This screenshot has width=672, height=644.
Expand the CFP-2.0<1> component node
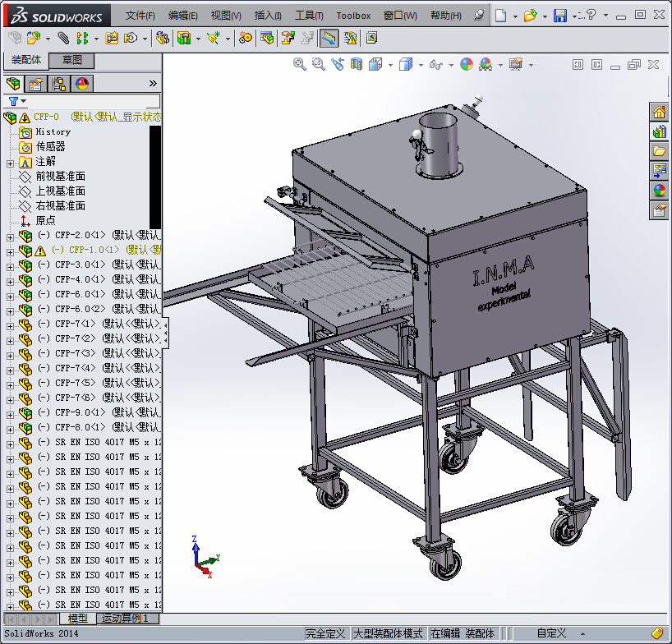click(11, 237)
